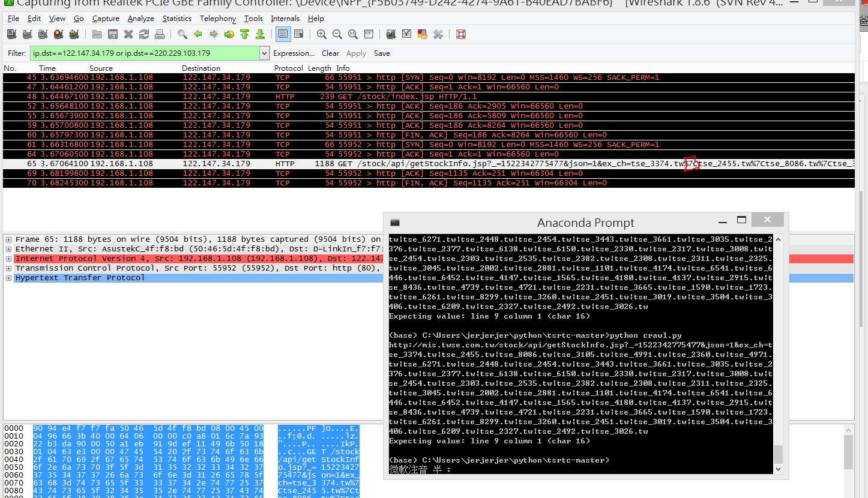The image size is (868, 498).
Task: Open preferences wrench icon
Action: coord(438,34)
